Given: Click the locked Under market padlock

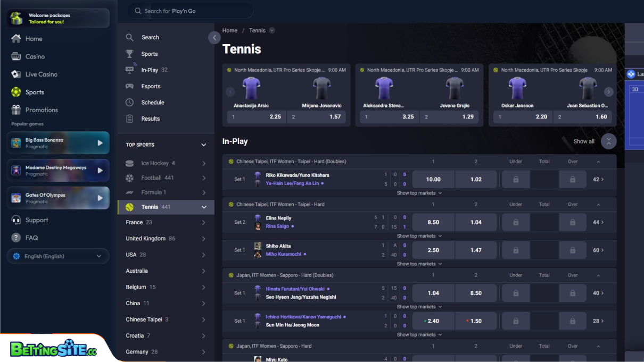Looking at the screenshot, I should [x=515, y=179].
